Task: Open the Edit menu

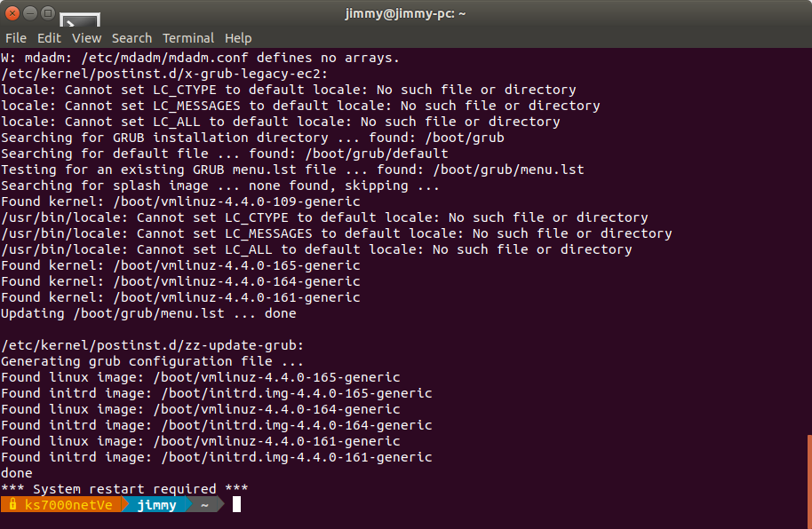Action: 49,38
